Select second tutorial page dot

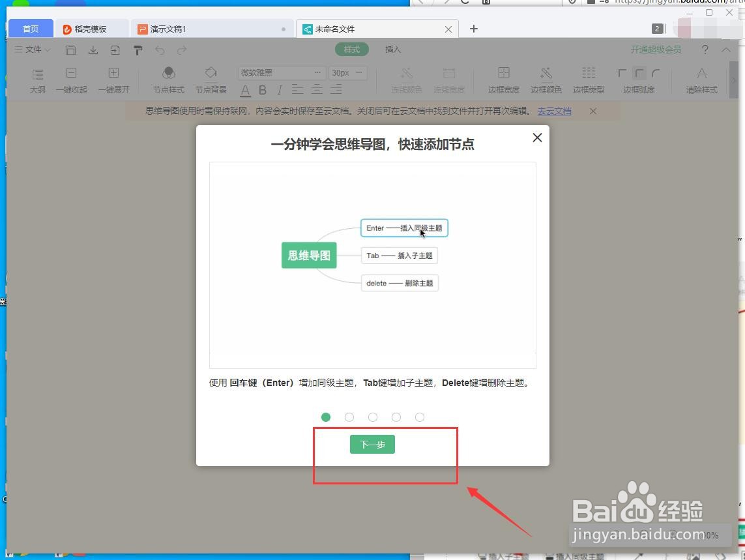click(x=349, y=417)
